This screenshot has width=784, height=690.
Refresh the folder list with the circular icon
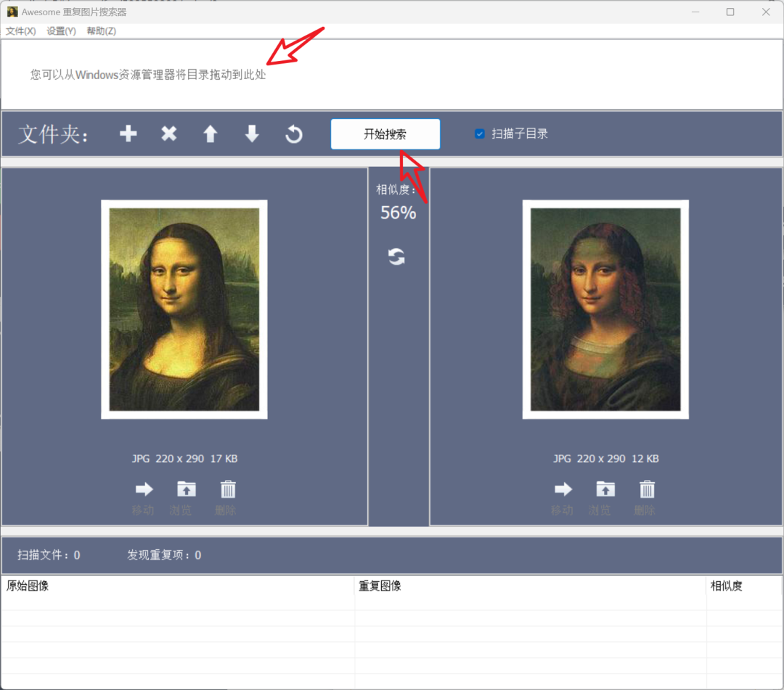coord(293,134)
